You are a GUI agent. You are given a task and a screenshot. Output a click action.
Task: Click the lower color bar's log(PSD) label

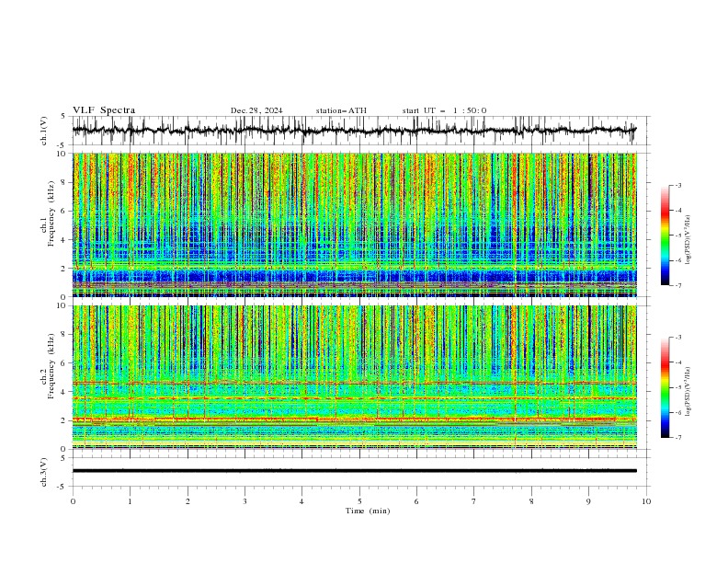[688, 391]
